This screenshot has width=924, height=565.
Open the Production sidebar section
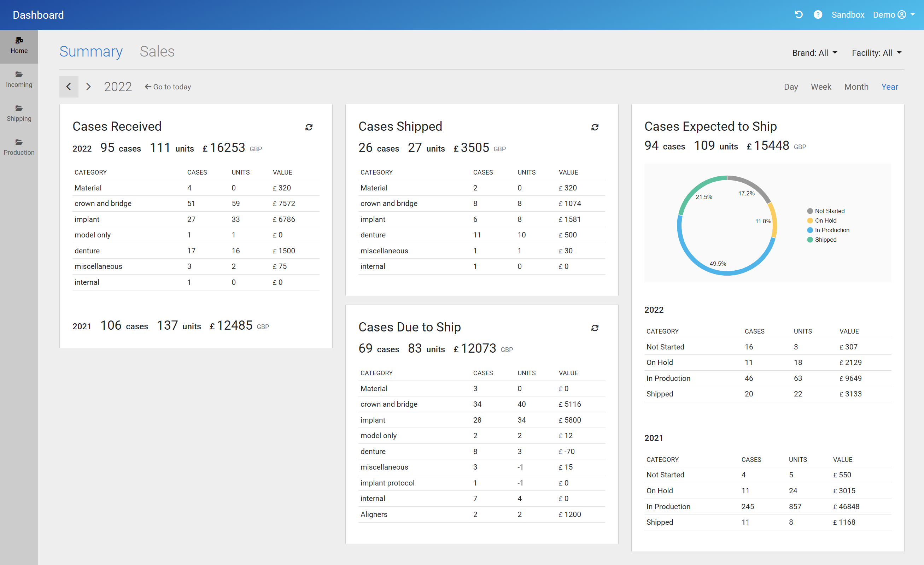19,147
